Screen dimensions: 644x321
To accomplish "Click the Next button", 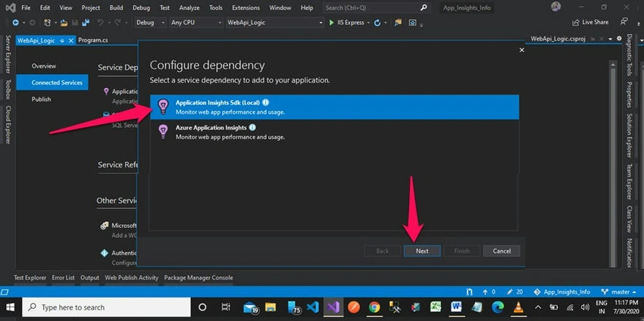I will click(x=422, y=251).
